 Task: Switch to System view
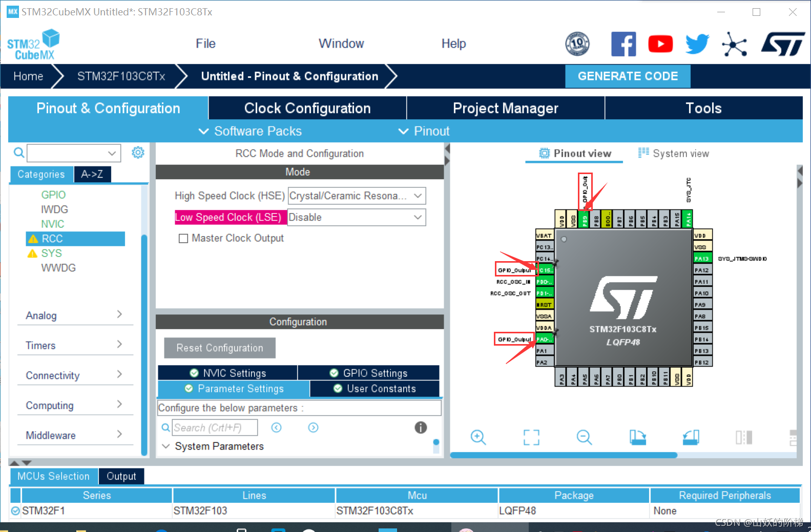click(673, 153)
